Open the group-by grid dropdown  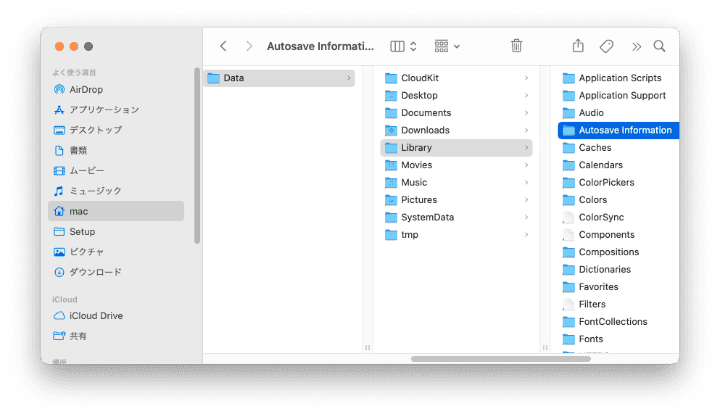coord(447,46)
